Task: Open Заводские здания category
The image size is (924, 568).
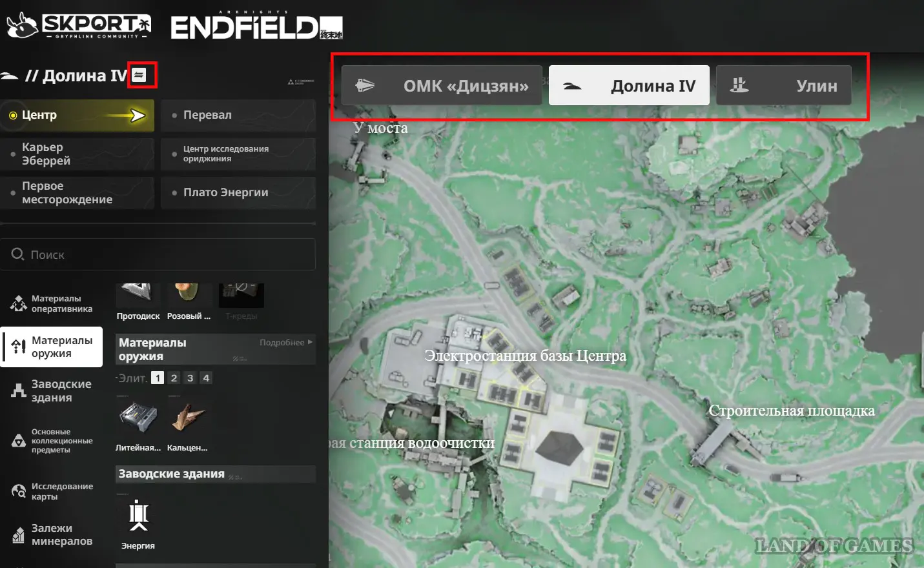Action: [x=52, y=391]
